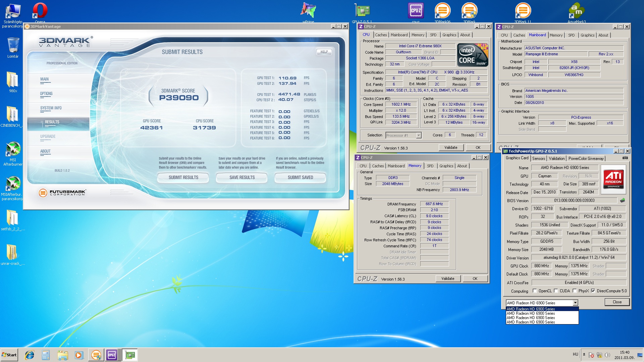
Task: Click the SUBMIT SAVED button
Action: coord(300,178)
